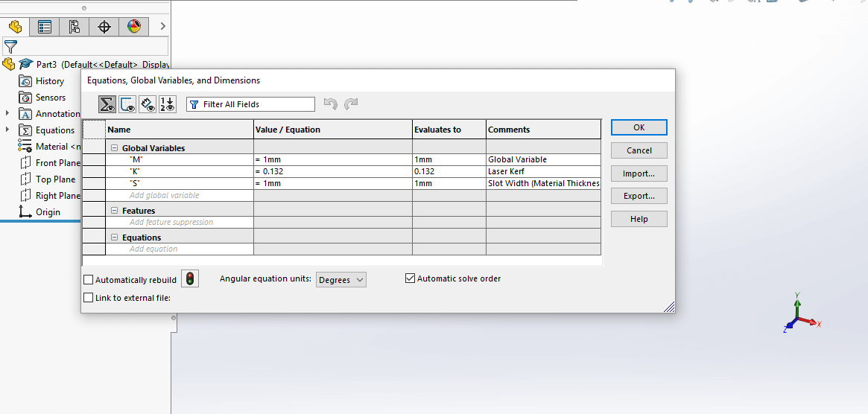Click the Laser Kerf comment cell
This screenshot has width=868, height=414.
pyautogui.click(x=544, y=171)
